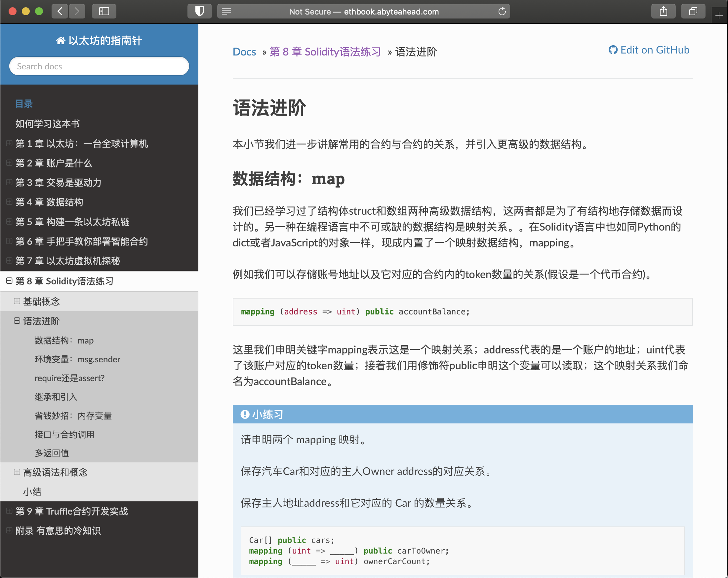Screen dimensions: 728x578
Task: Toggle the Safari sidebar panel icon
Action: (x=104, y=12)
